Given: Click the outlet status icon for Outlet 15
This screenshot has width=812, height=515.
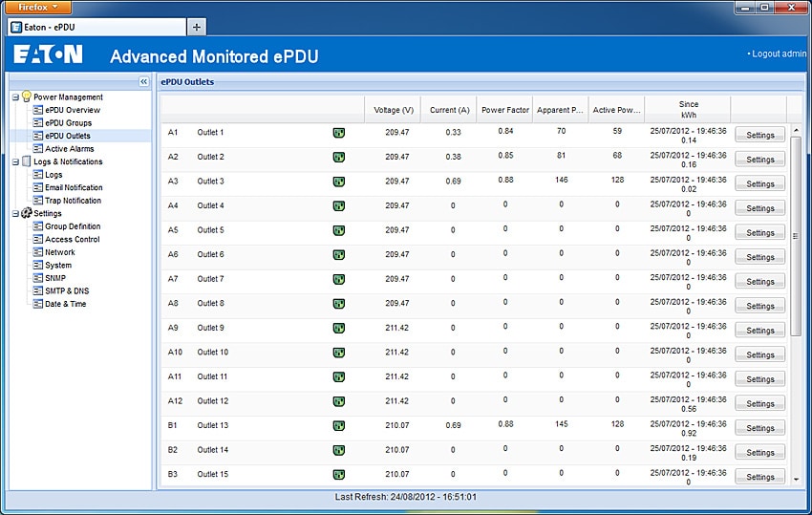Looking at the screenshot, I should tap(339, 475).
